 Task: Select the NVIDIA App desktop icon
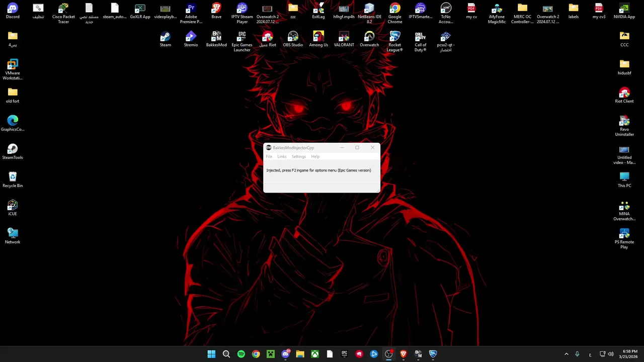[624, 11]
